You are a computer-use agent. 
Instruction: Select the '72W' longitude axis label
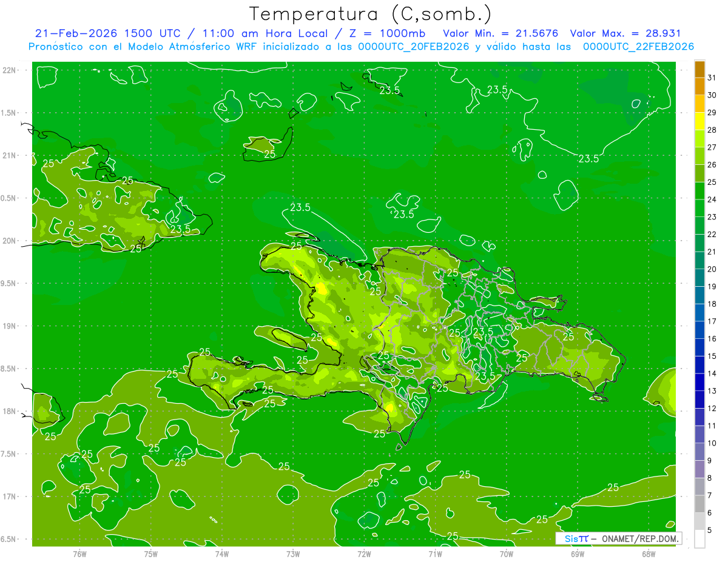coord(364,554)
